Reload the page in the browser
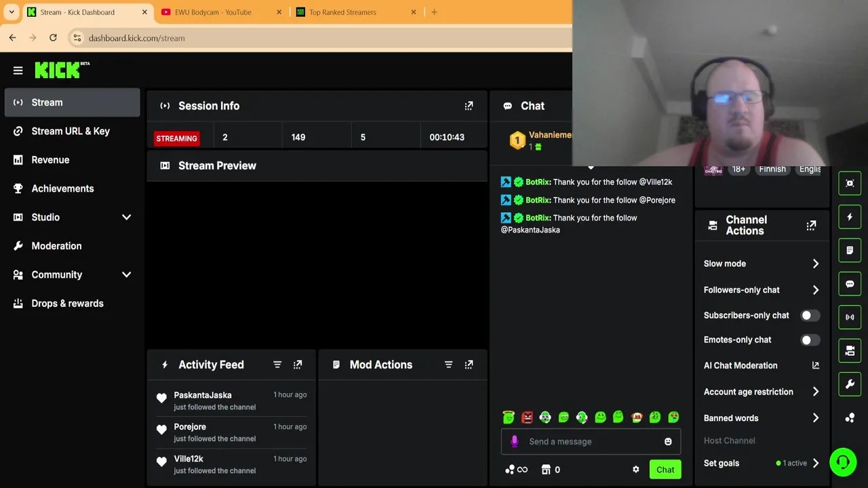The width and height of the screenshot is (868, 488). [x=53, y=38]
